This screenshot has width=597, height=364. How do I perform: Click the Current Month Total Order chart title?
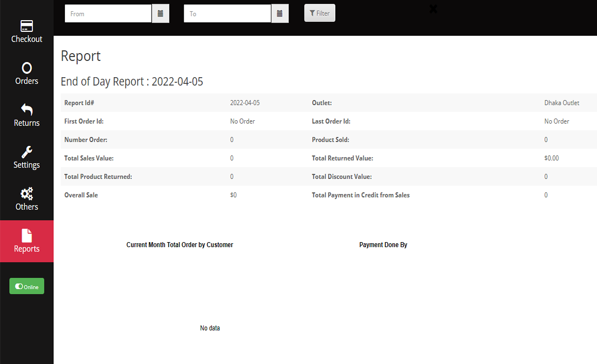[180, 245]
